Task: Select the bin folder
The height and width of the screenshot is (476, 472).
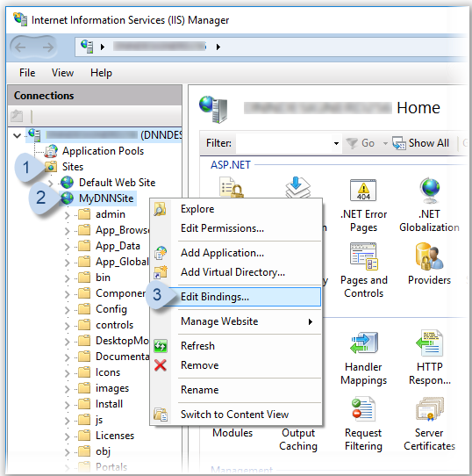Action: (103, 278)
